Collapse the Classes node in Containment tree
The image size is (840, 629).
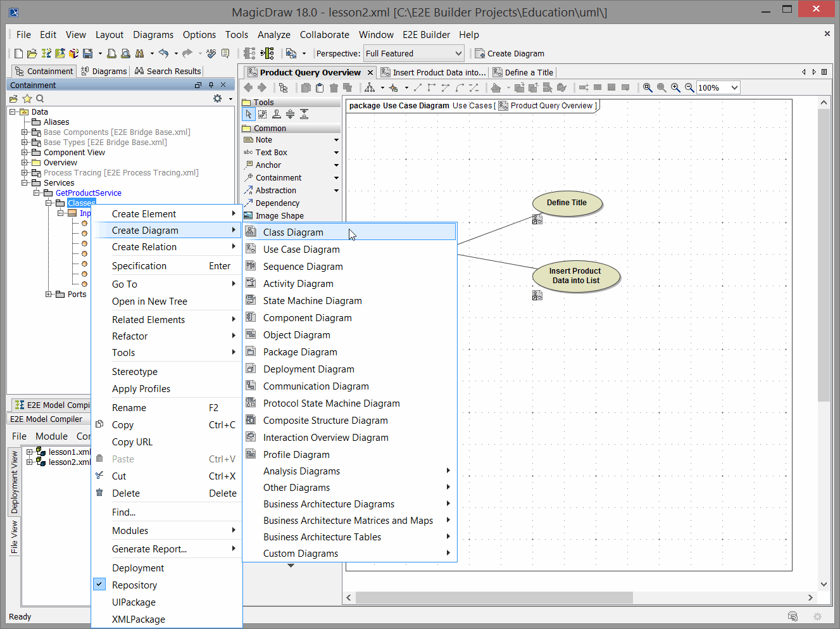49,203
